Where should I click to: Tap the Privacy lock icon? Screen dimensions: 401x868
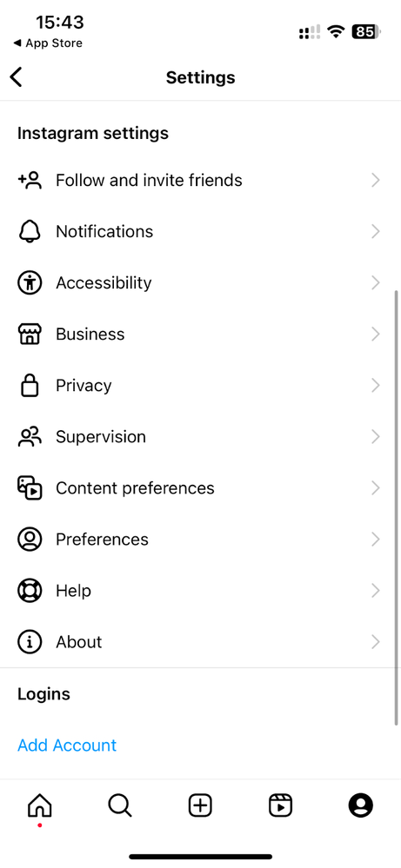(x=30, y=385)
